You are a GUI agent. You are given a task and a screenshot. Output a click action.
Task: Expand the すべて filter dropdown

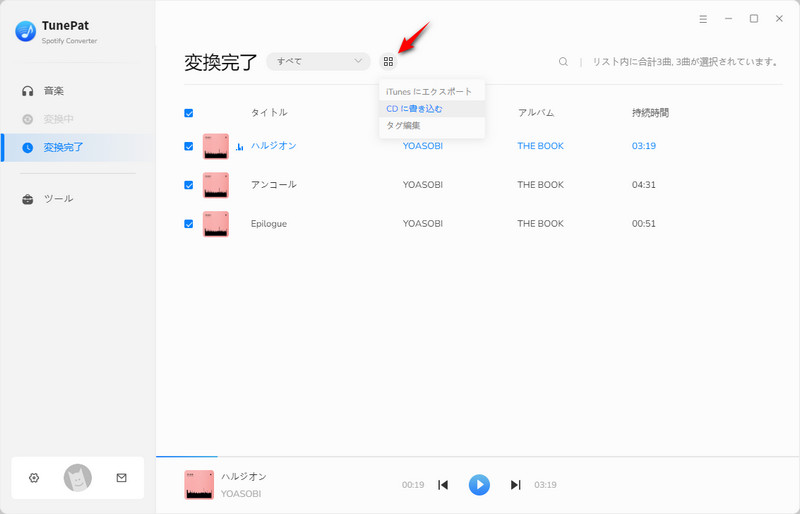(318, 61)
